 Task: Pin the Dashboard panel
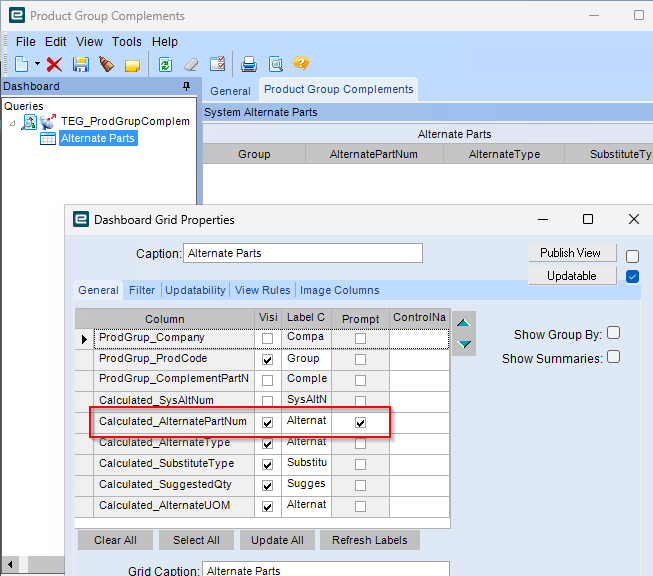click(186, 87)
